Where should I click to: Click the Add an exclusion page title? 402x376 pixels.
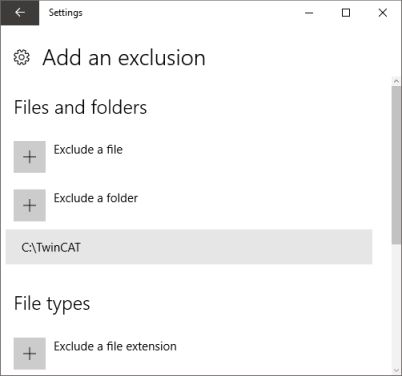124,58
